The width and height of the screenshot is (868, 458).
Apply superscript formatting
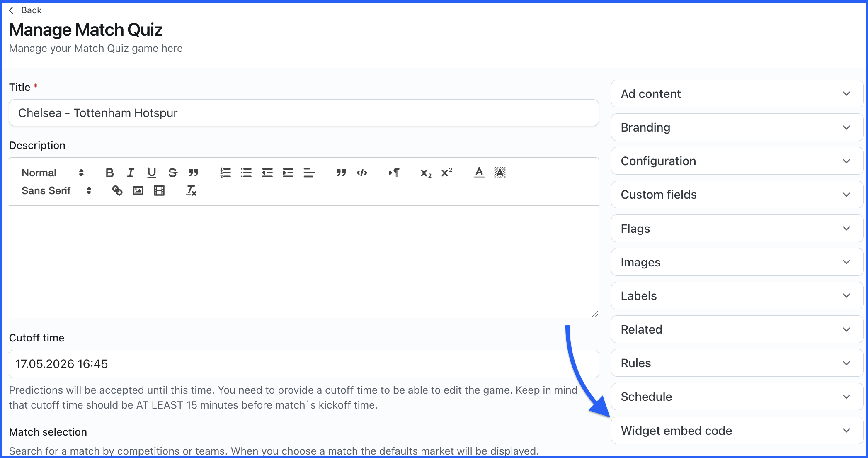point(446,173)
